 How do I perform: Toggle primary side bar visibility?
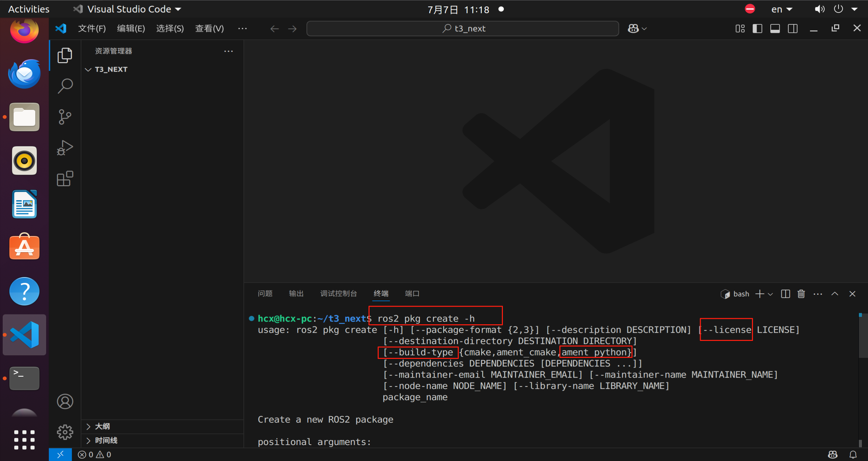point(757,29)
